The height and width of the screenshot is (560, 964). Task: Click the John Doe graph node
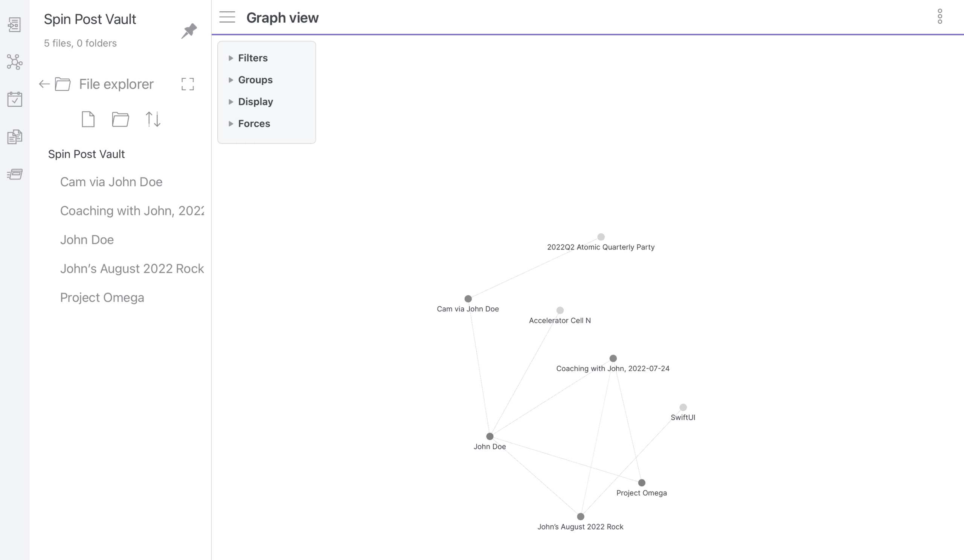pyautogui.click(x=490, y=436)
